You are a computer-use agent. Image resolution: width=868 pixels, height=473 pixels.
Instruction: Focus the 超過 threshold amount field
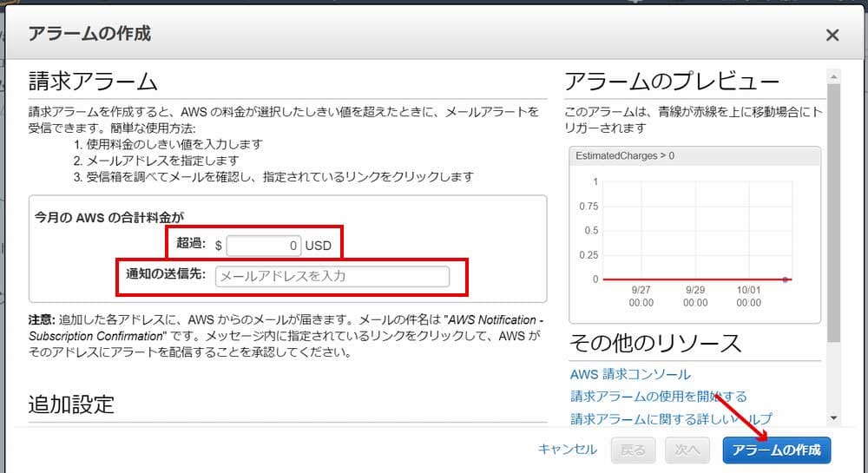point(265,246)
